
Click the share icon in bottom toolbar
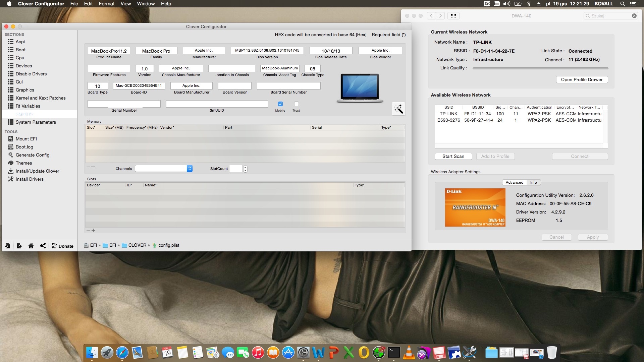[x=43, y=246]
